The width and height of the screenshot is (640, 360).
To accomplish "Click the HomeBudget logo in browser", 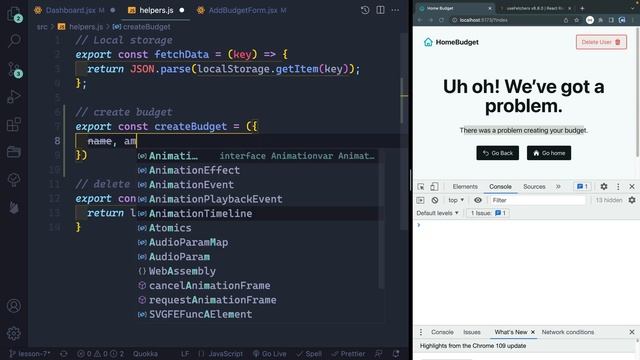I will coord(451,42).
